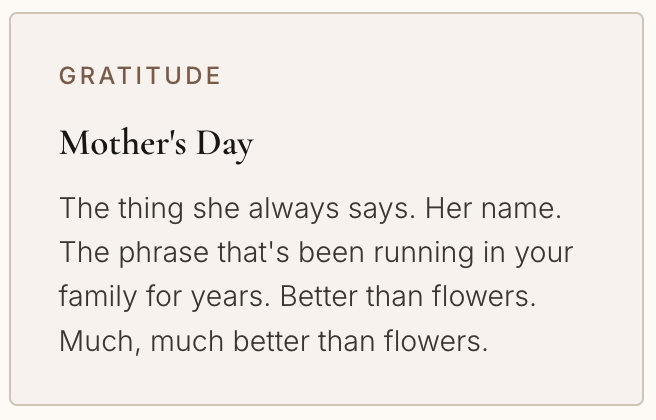The width and height of the screenshot is (656, 420).
Task: Click the word 'thing' in the first line
Action: tap(151, 208)
